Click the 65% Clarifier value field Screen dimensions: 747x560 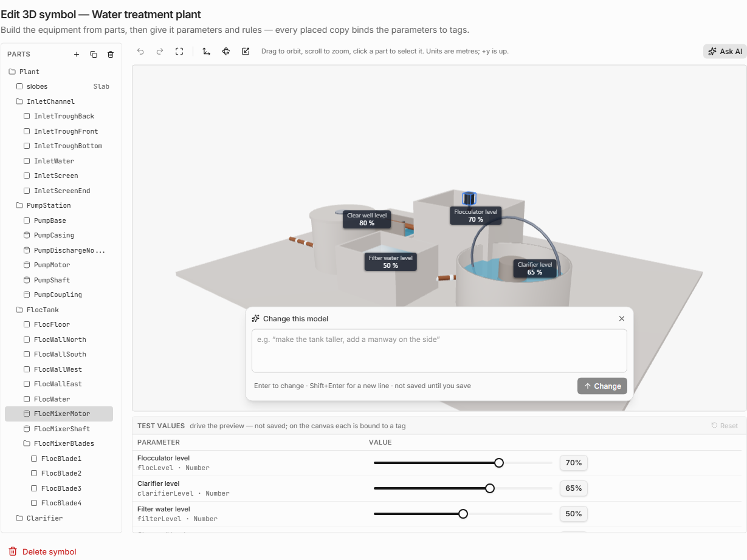pos(574,488)
